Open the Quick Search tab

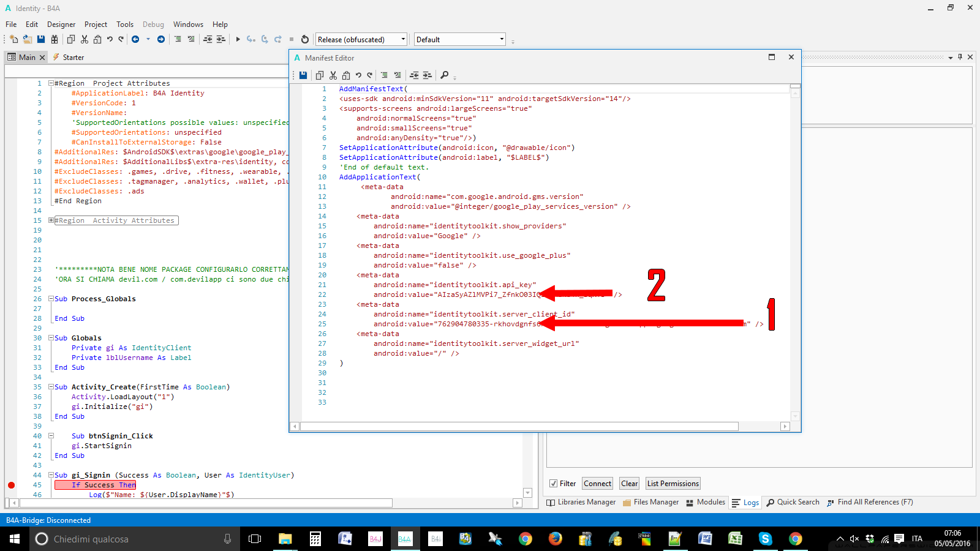[x=793, y=502]
